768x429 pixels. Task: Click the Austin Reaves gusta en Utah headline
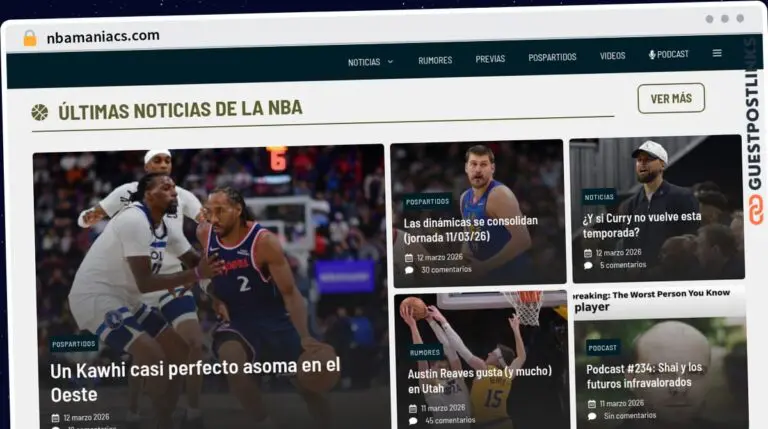(479, 380)
